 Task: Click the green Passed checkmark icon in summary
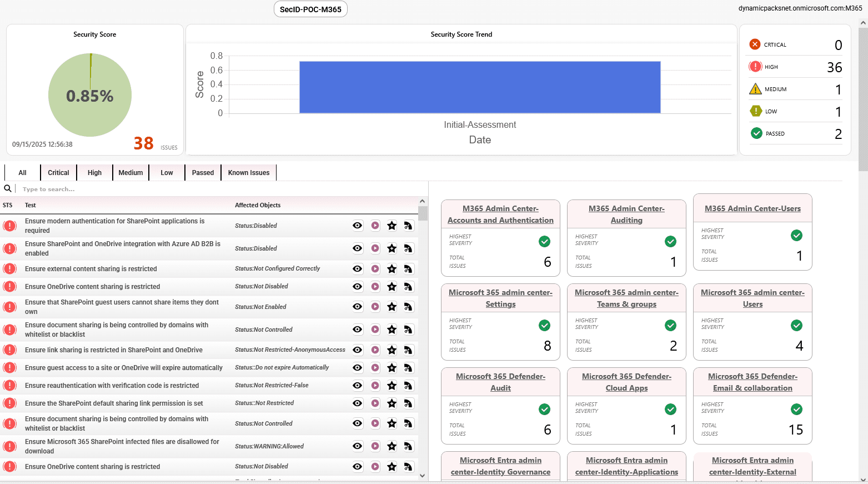[x=756, y=133]
